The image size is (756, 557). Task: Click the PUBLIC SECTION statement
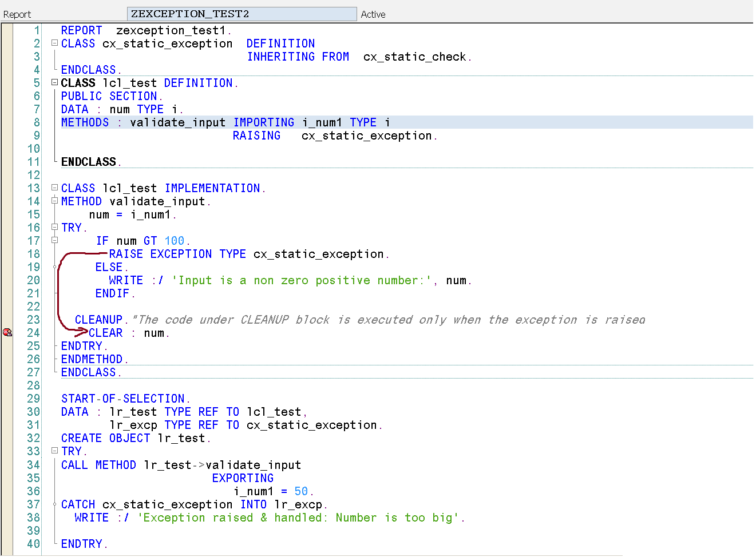tap(112, 96)
